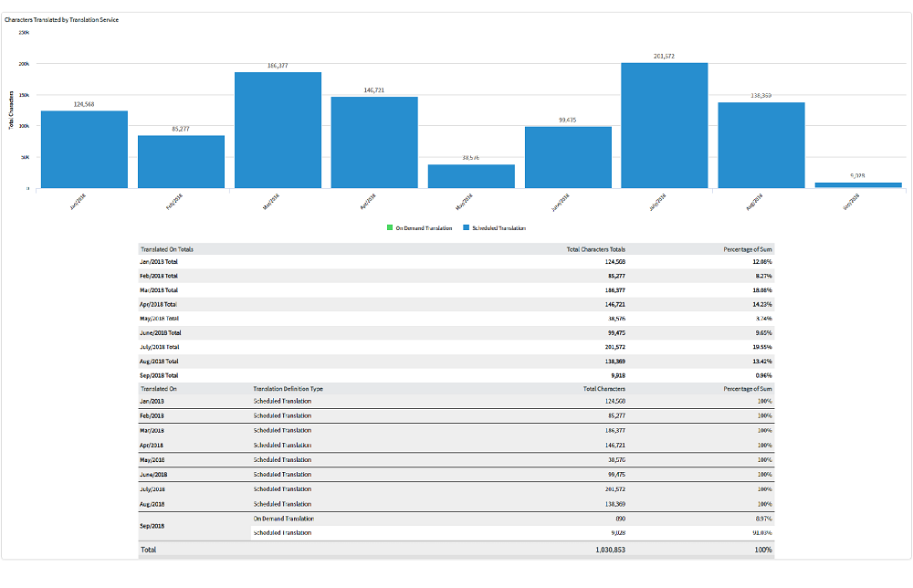Toggle the On Demand Translation legend label

(x=423, y=227)
